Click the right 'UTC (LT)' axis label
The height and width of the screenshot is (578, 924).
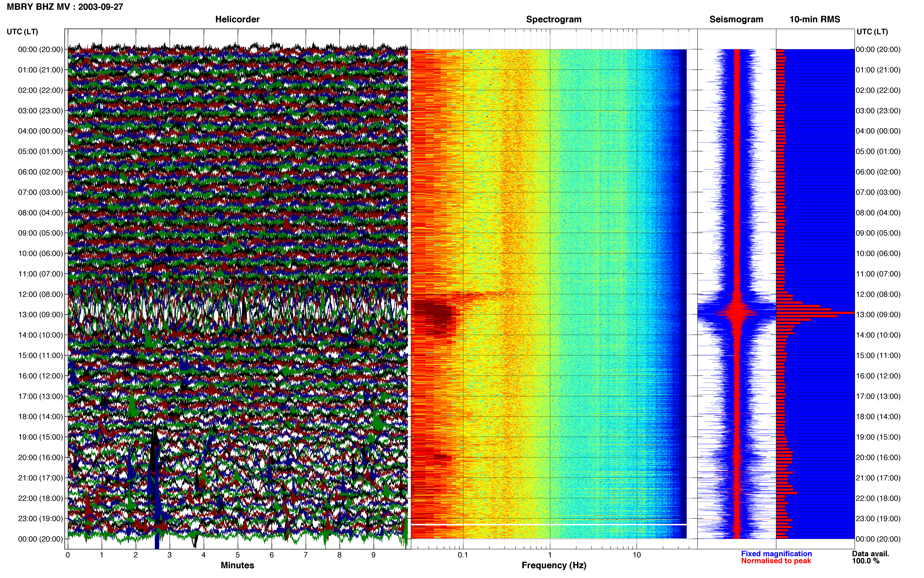pyautogui.click(x=872, y=32)
